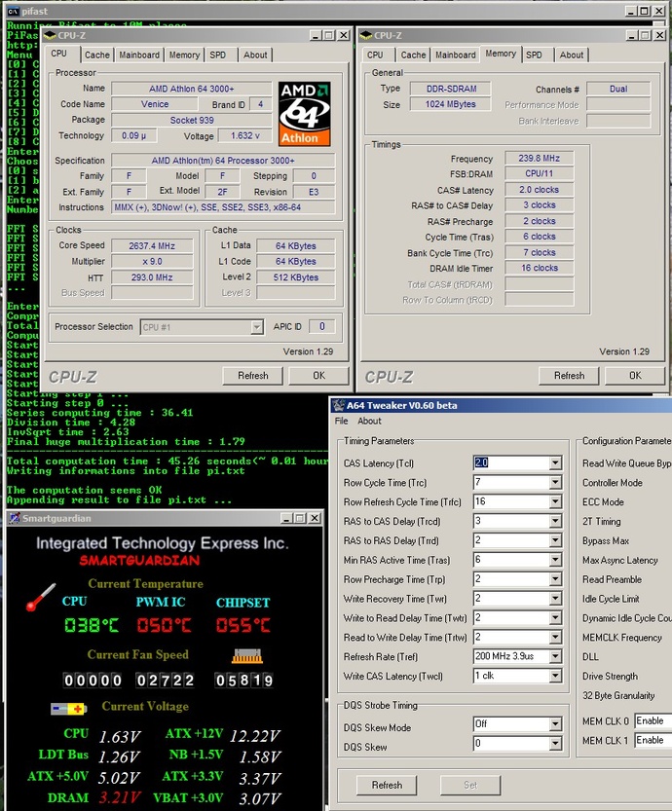672x811 pixels.
Task: Open Mainboard tab in right CPU-Z
Action: (x=455, y=55)
